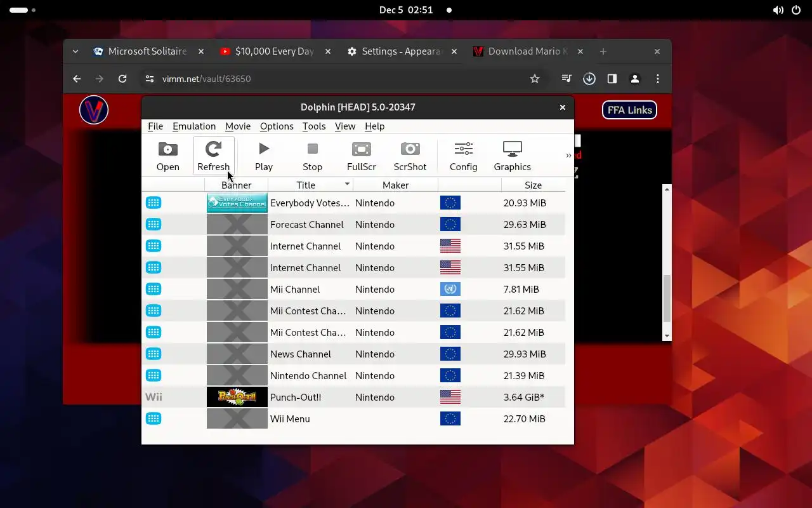Click the FFA Links button
This screenshot has width=812, height=508.
pos(629,110)
